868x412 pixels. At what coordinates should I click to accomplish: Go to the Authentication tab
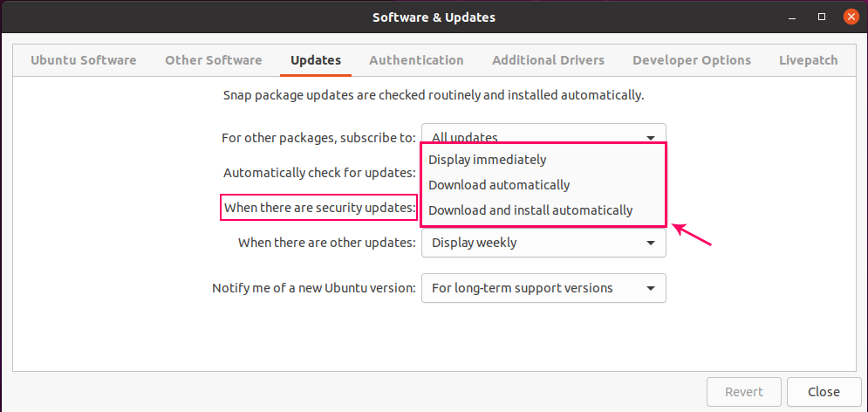click(x=416, y=60)
